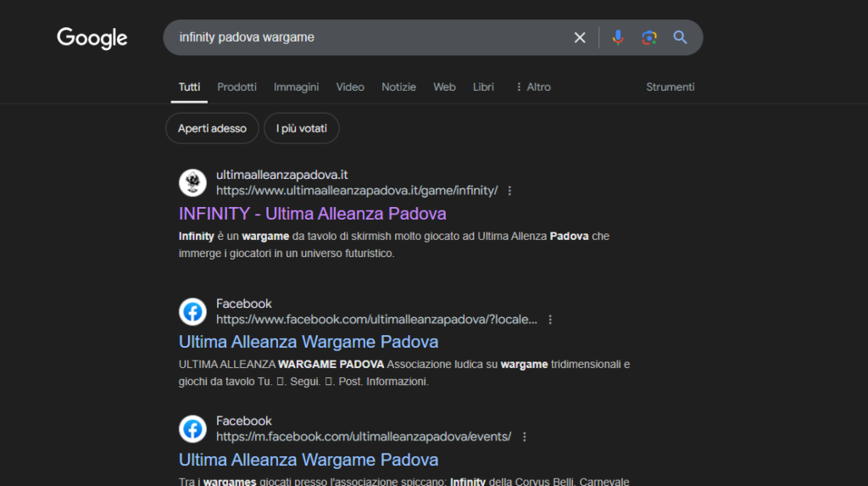This screenshot has width=868, height=486.
Task: Click the Facebook site name above events URL
Action: (243, 422)
